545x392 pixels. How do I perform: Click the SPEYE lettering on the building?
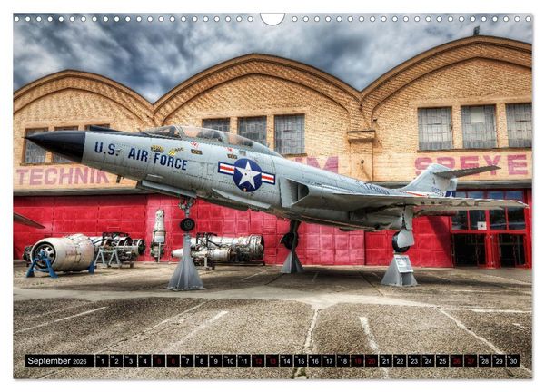471,164
